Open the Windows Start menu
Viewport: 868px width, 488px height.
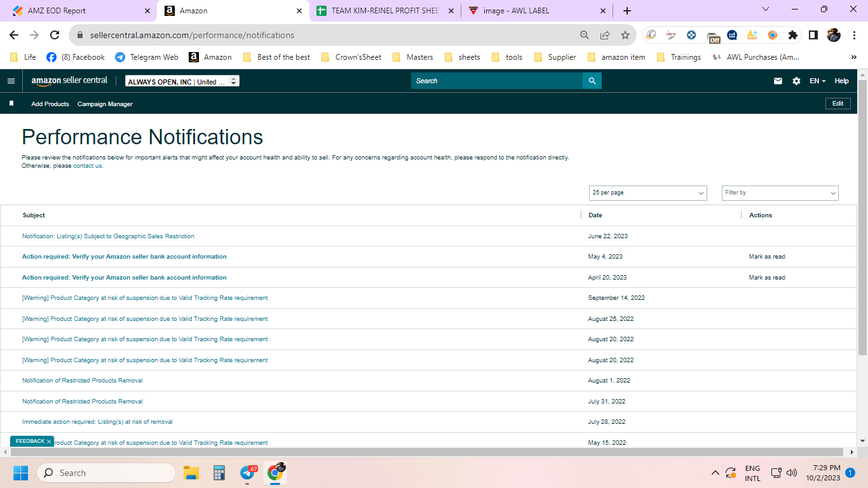pos(20,473)
